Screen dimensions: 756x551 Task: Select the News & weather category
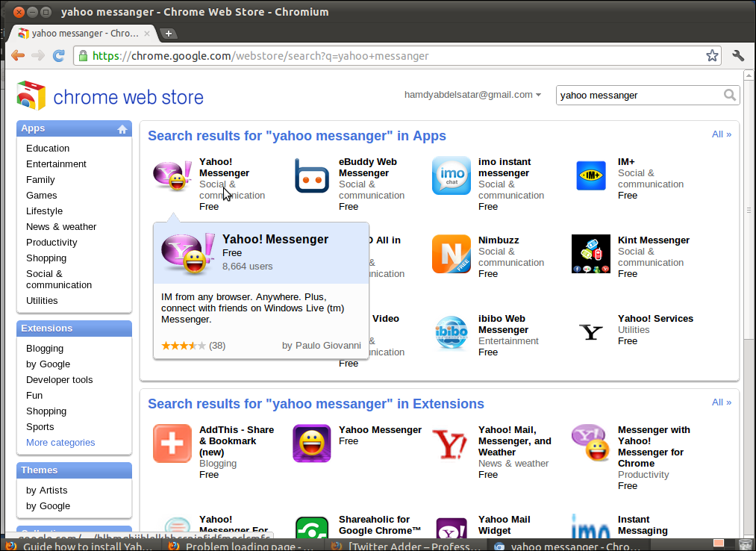(x=61, y=227)
